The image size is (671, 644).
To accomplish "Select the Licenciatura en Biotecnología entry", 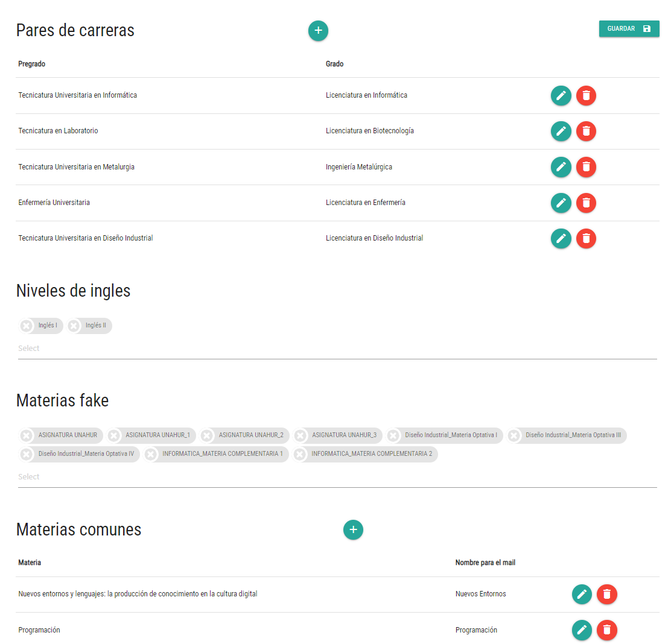I will (369, 131).
